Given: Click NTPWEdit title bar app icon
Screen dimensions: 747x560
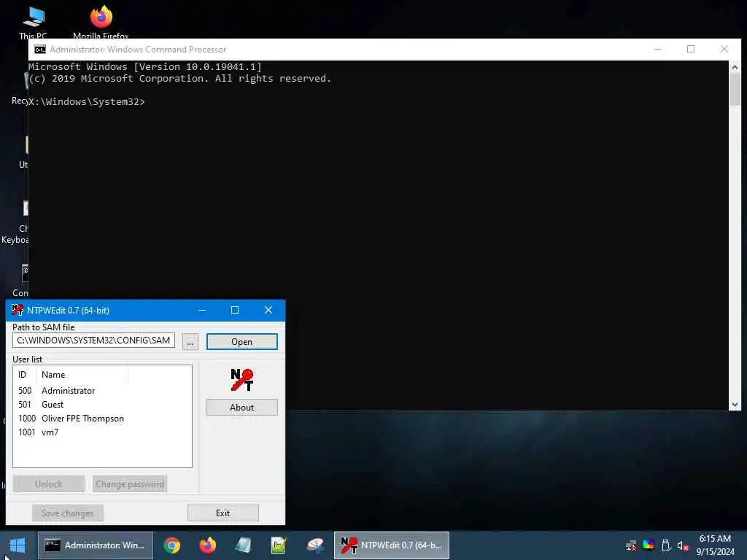Looking at the screenshot, I should click(x=18, y=310).
